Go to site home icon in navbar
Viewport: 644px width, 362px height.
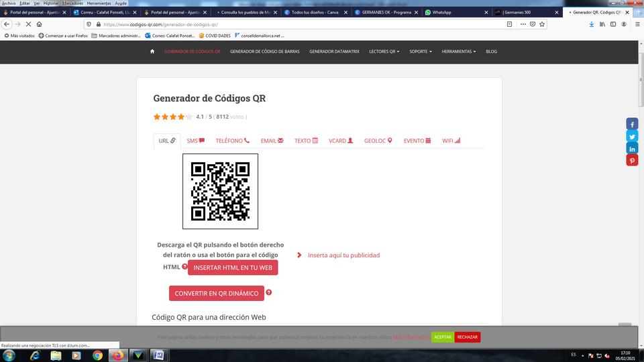pos(152,52)
